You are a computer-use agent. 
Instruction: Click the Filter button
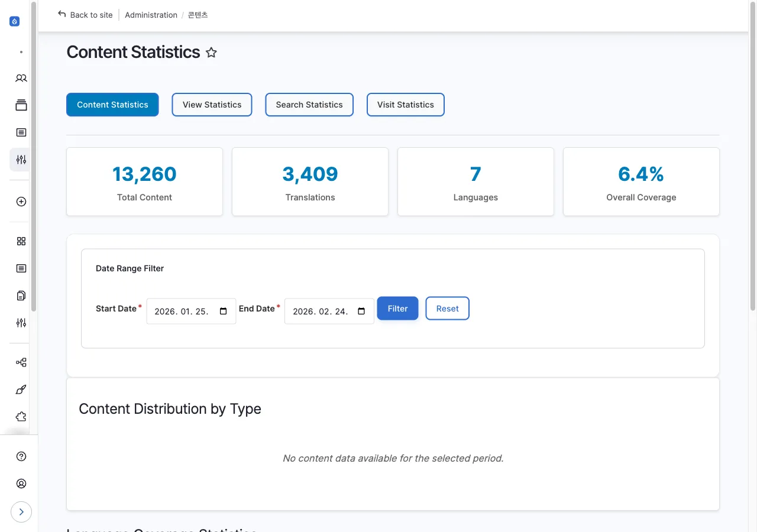[397, 308]
